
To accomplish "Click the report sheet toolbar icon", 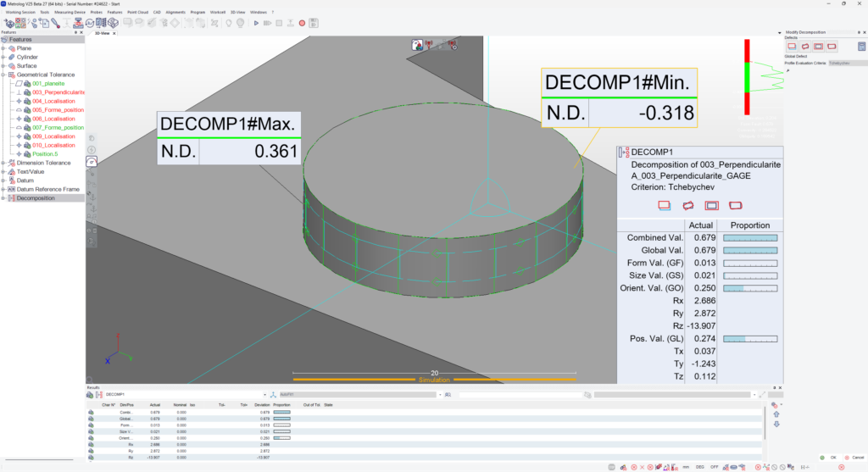I will [x=102, y=23].
